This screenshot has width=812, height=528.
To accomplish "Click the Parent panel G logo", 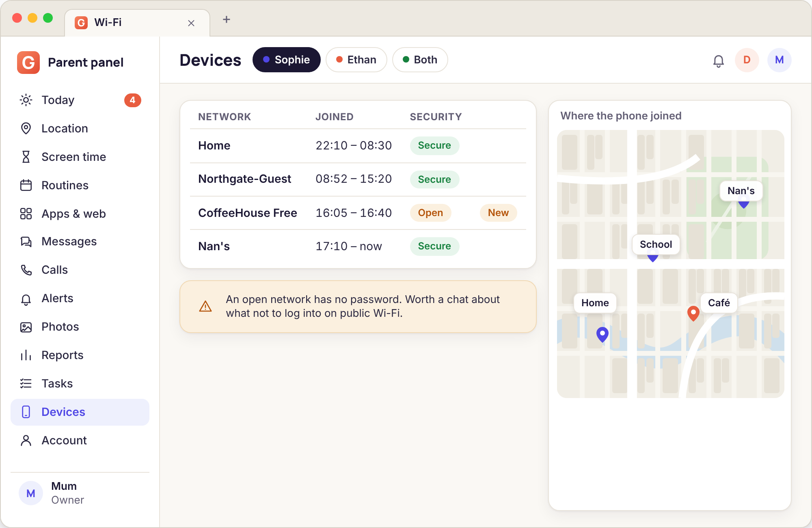I will coord(28,63).
